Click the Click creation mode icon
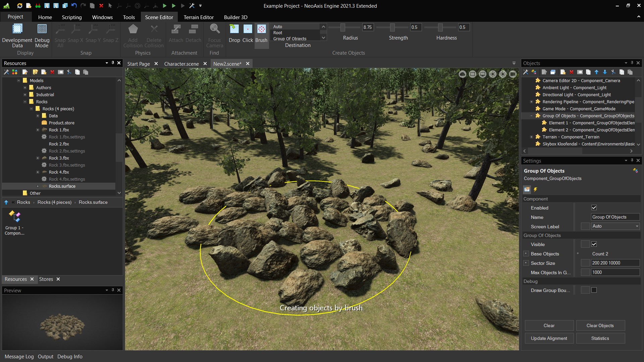Viewport: 644px width, 362px height. click(x=248, y=29)
